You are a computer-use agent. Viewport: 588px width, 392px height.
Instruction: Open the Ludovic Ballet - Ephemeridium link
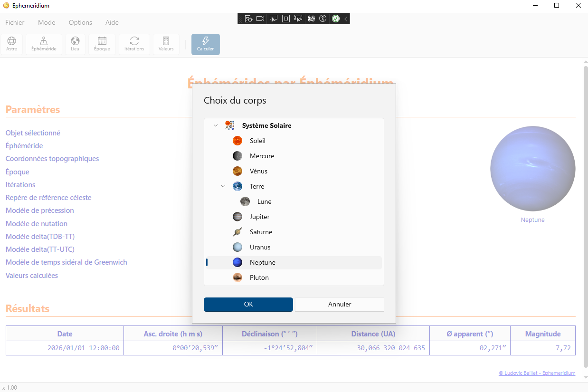click(x=537, y=373)
